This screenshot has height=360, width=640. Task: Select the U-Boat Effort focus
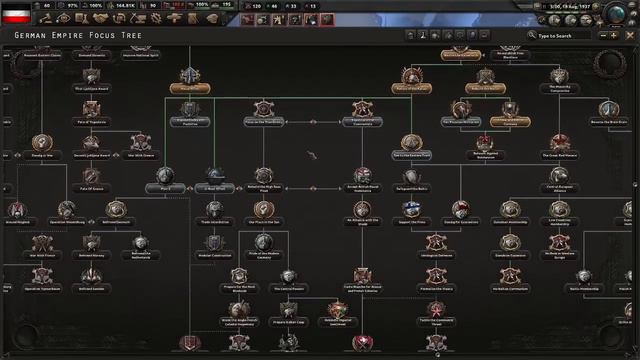pyautogui.click(x=215, y=180)
